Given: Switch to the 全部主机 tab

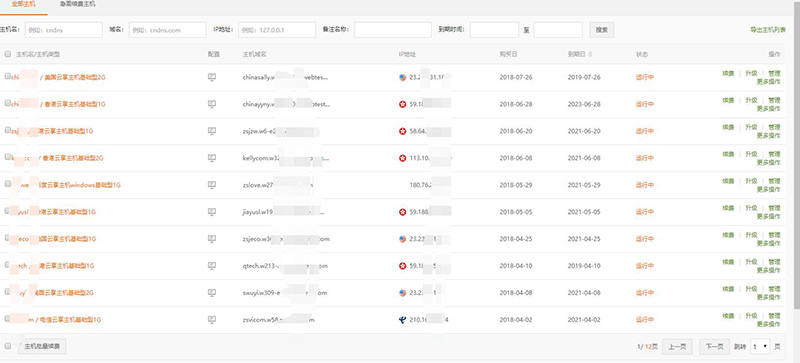Looking at the screenshot, I should (x=23, y=5).
